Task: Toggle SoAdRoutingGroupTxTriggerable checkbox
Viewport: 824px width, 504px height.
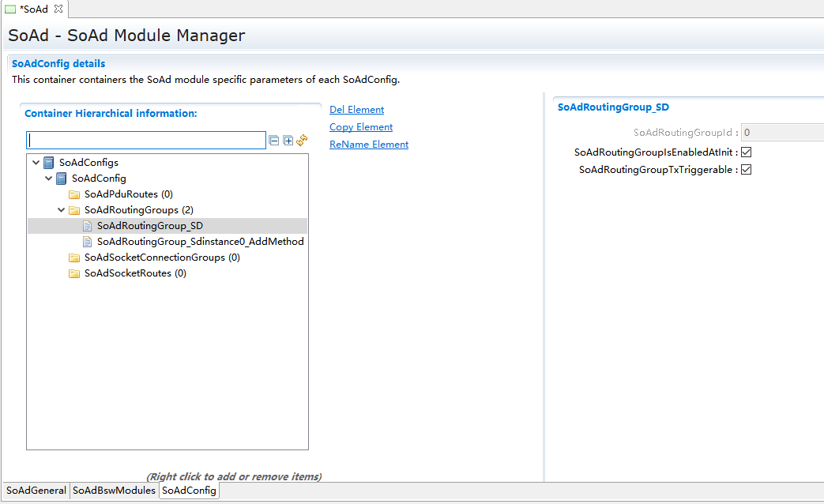Action: click(746, 169)
